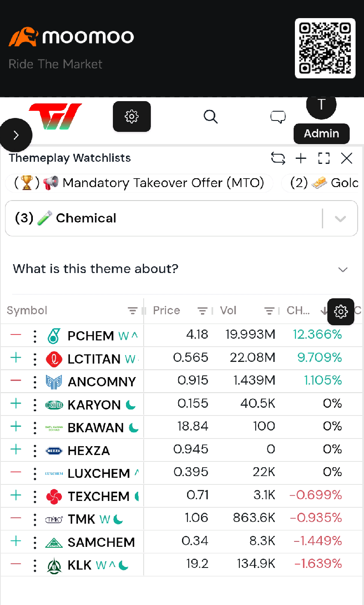Image resolution: width=364 pixels, height=605 pixels.
Task: Remove PCHEM using the red minus
Action: click(16, 335)
